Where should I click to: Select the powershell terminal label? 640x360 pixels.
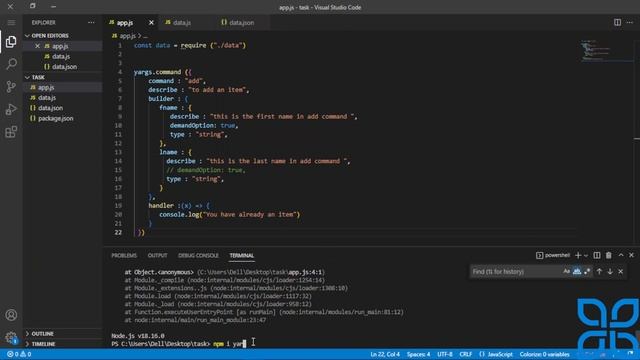point(553,255)
